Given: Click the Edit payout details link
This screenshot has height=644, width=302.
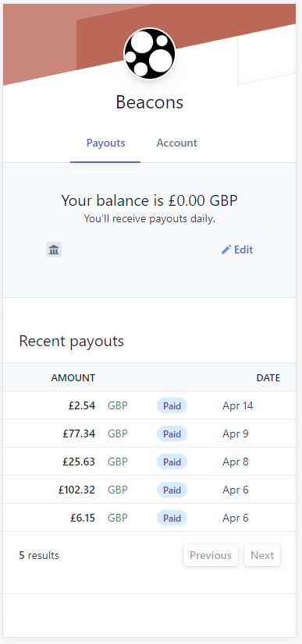Looking at the screenshot, I should click(x=237, y=249).
